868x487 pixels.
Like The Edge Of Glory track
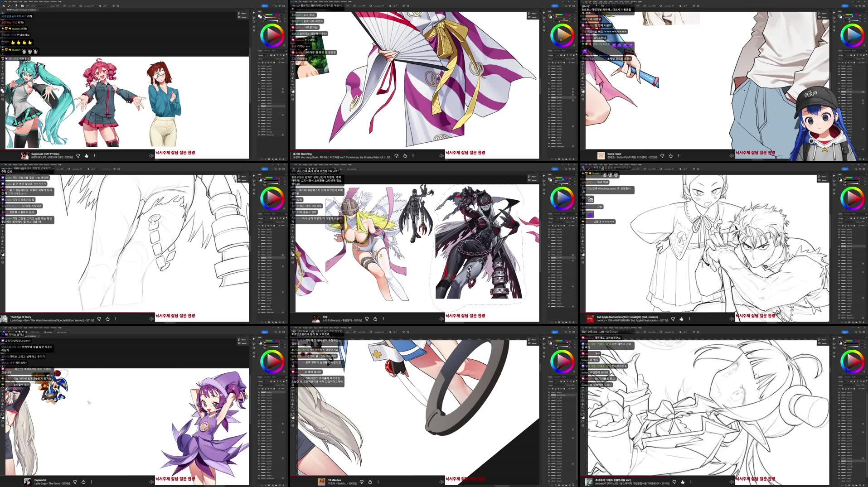[107, 318]
